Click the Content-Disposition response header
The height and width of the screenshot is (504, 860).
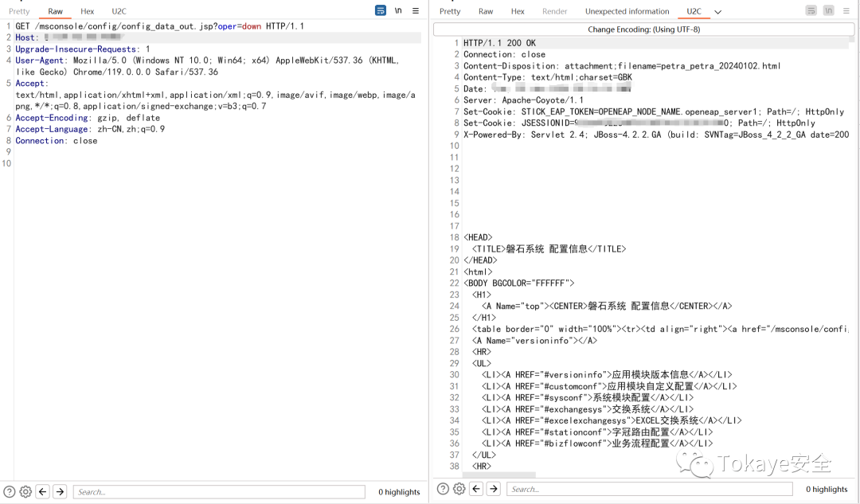622,66
